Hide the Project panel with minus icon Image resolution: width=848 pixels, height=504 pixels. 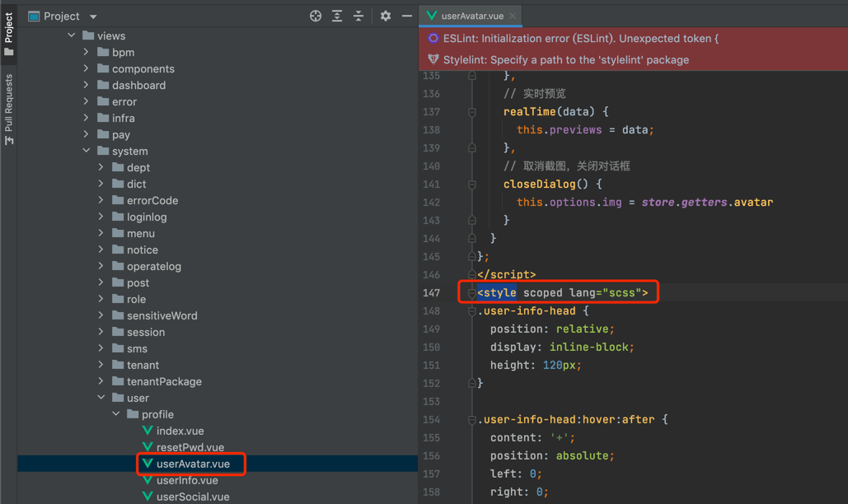[407, 16]
